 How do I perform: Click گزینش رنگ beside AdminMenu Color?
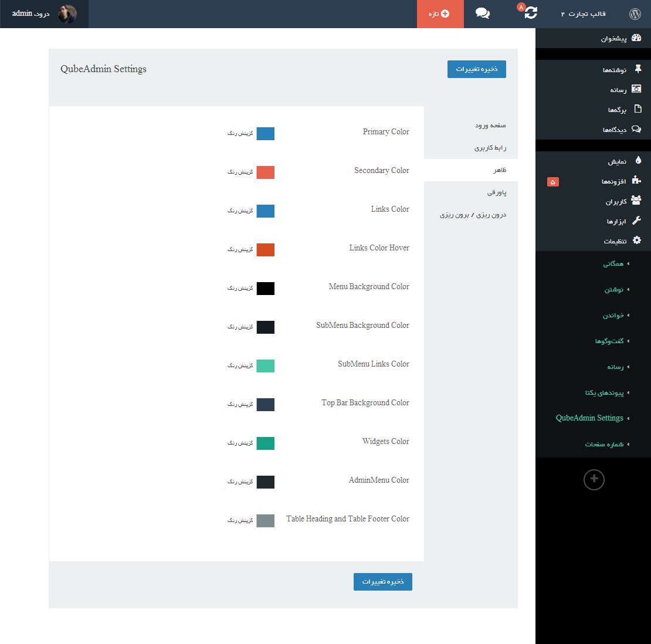point(240,482)
